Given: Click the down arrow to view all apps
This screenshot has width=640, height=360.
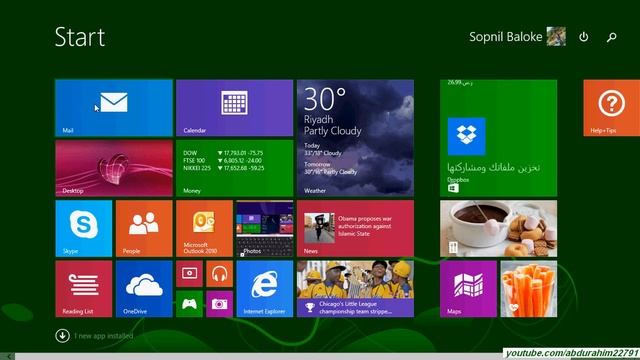Looking at the screenshot, I should (62, 336).
